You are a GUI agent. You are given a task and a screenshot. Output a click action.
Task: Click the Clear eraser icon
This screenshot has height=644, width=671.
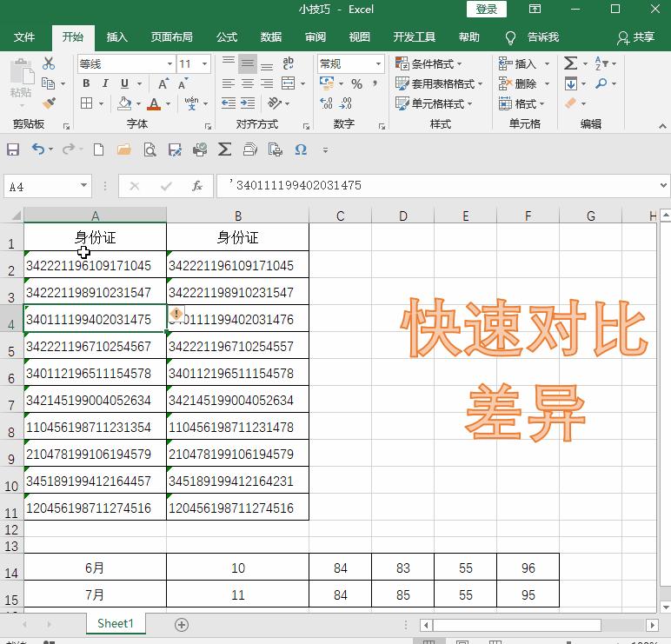[x=571, y=103]
